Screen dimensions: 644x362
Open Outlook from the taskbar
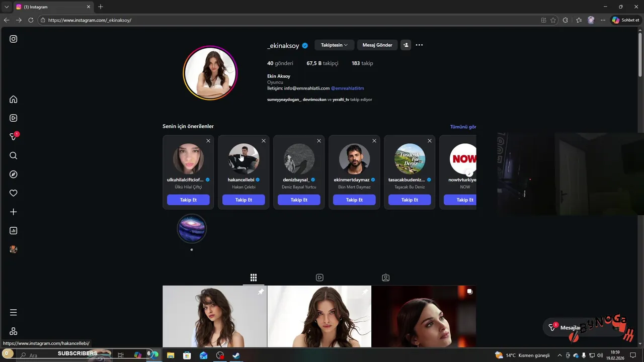pos(203,355)
